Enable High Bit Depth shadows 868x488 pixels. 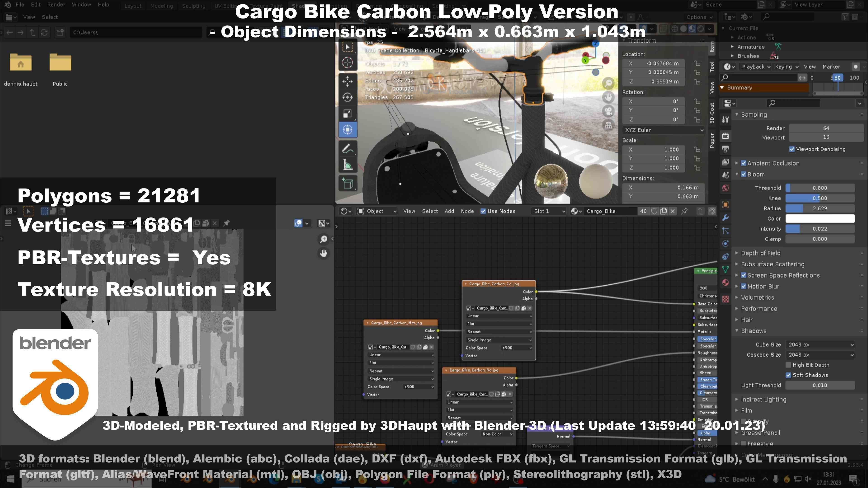[788, 365]
